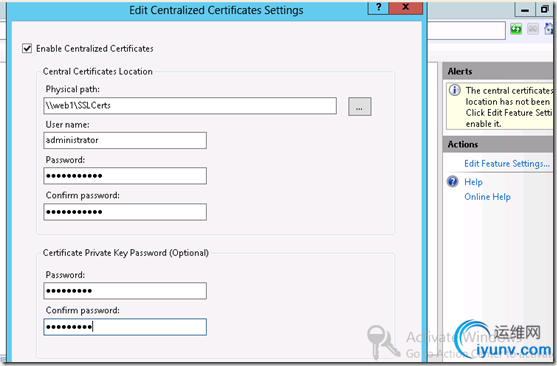Click the Actions panel header

[x=499, y=145]
